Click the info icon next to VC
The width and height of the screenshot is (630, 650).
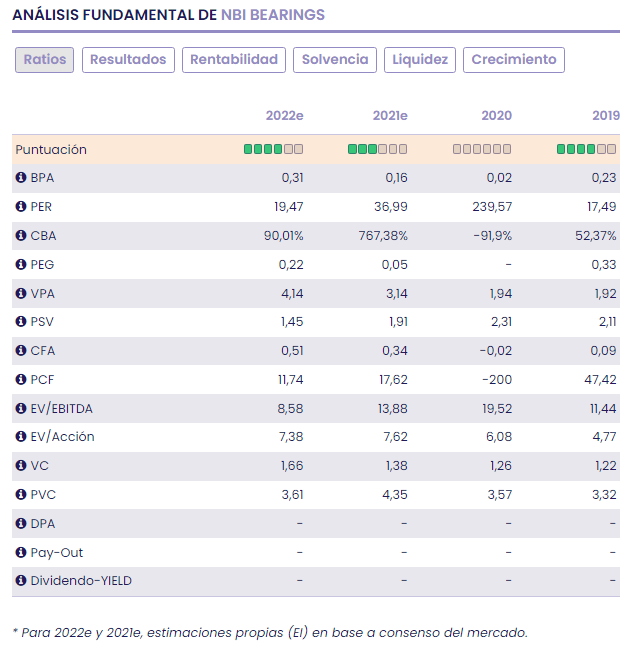[21, 466]
